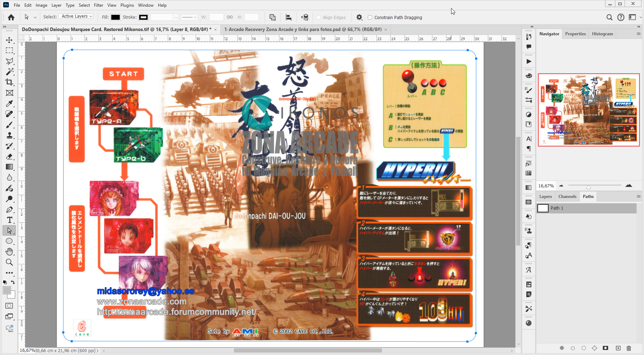
Task: Open the Styles fx panel icon
Action: [528, 164]
